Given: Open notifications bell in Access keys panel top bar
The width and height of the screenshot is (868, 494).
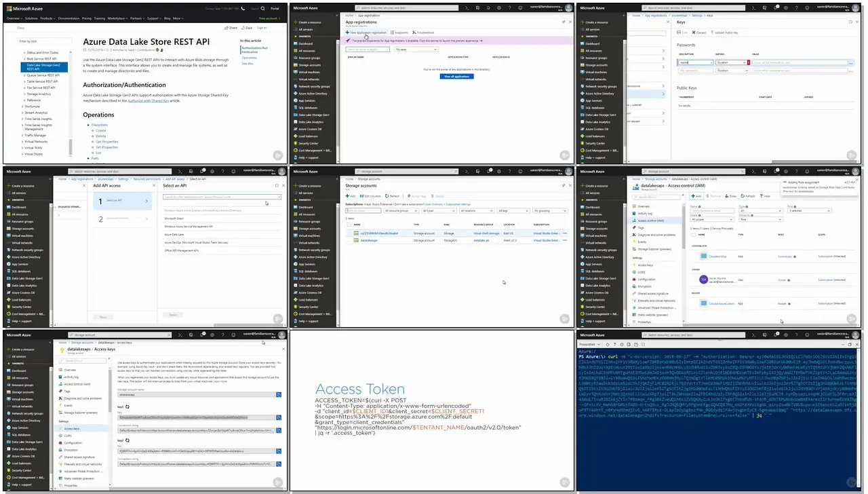Looking at the screenshot, I should click(201, 335).
